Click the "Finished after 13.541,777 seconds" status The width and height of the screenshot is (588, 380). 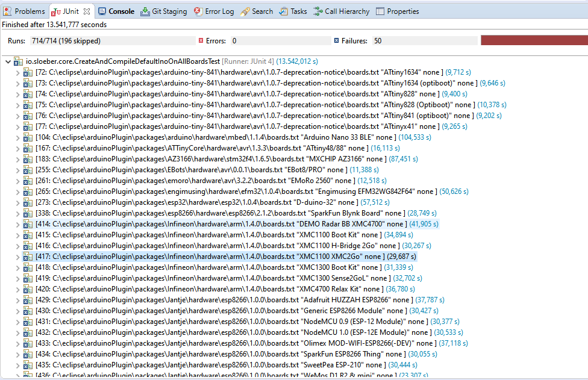54,25
